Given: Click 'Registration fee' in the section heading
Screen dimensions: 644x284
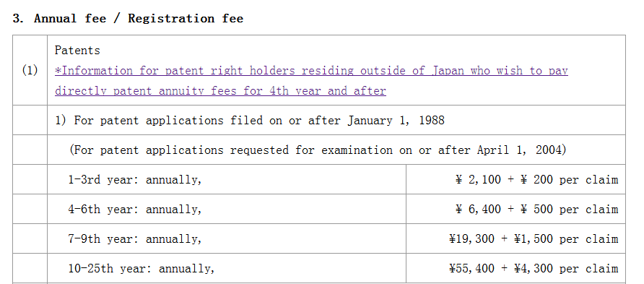Looking at the screenshot, I should 186,19.
